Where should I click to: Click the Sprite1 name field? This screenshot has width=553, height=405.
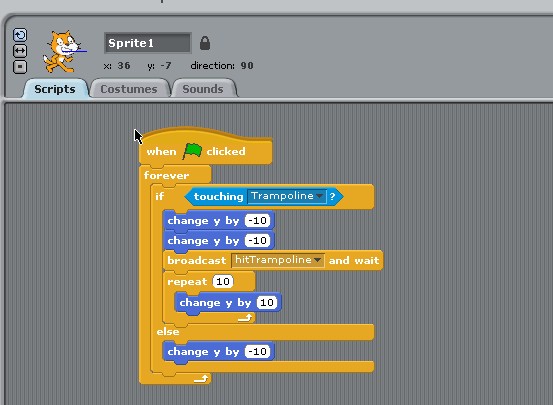pyautogui.click(x=148, y=43)
